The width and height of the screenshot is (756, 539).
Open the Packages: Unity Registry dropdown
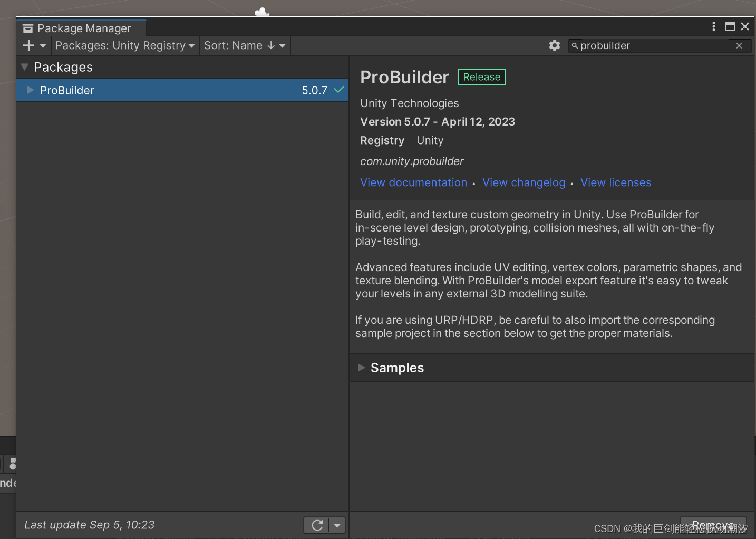[x=125, y=45]
